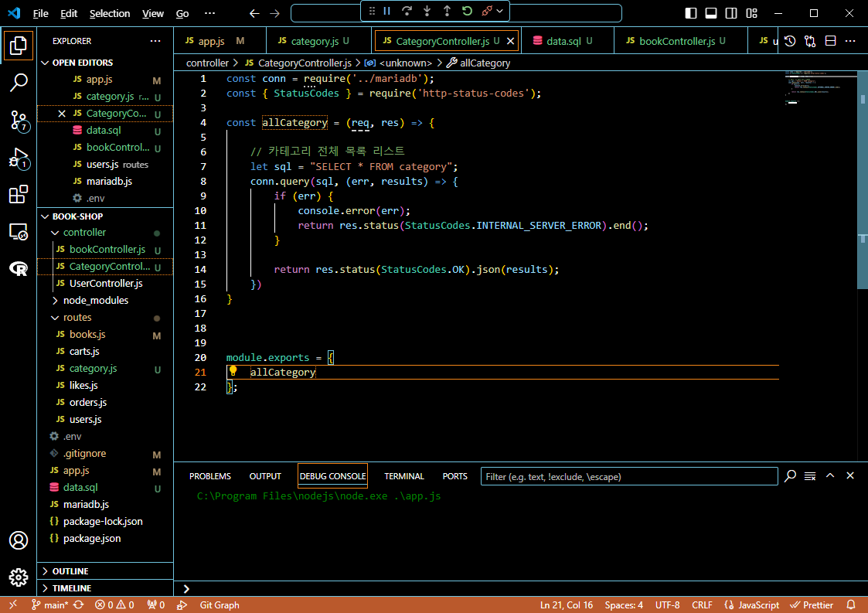Open the R extension sidebar icon
This screenshot has height=613, width=868.
pyautogui.click(x=19, y=269)
